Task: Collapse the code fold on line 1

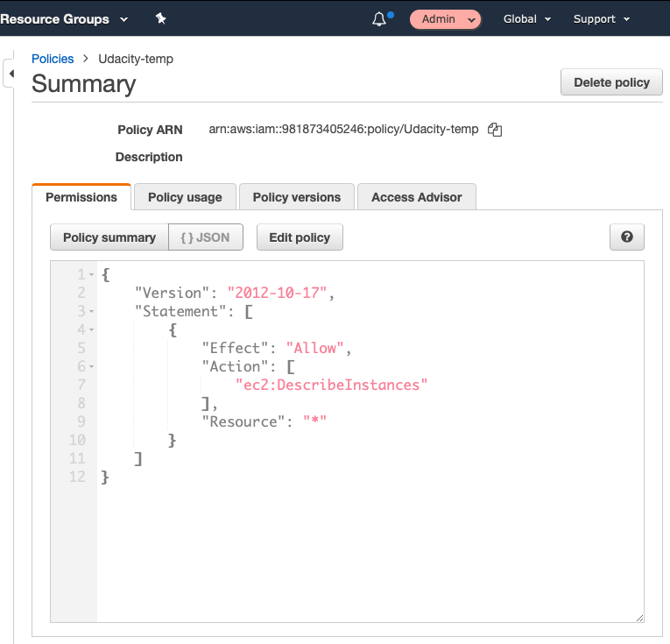Action: pos(92,275)
